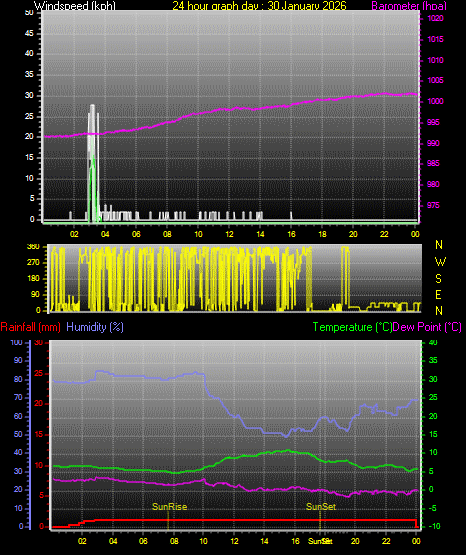The image size is (466, 555).
Task: Click the wind direction letter E
Action: (438, 295)
